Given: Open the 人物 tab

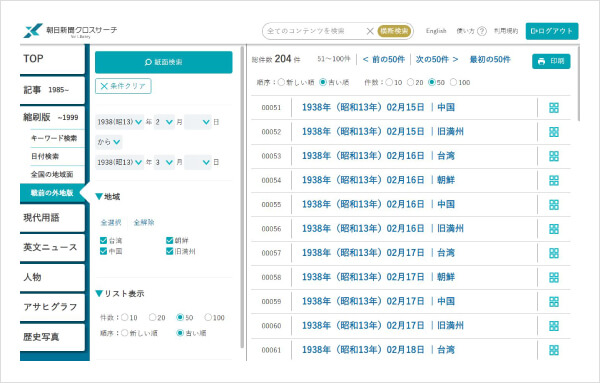Looking at the screenshot, I should (52, 277).
